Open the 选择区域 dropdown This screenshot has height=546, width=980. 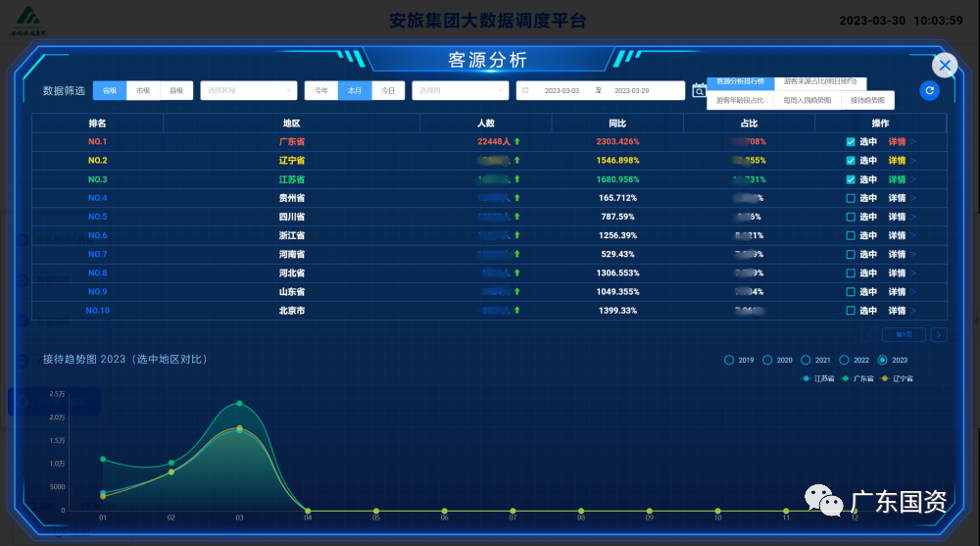pyautogui.click(x=249, y=91)
